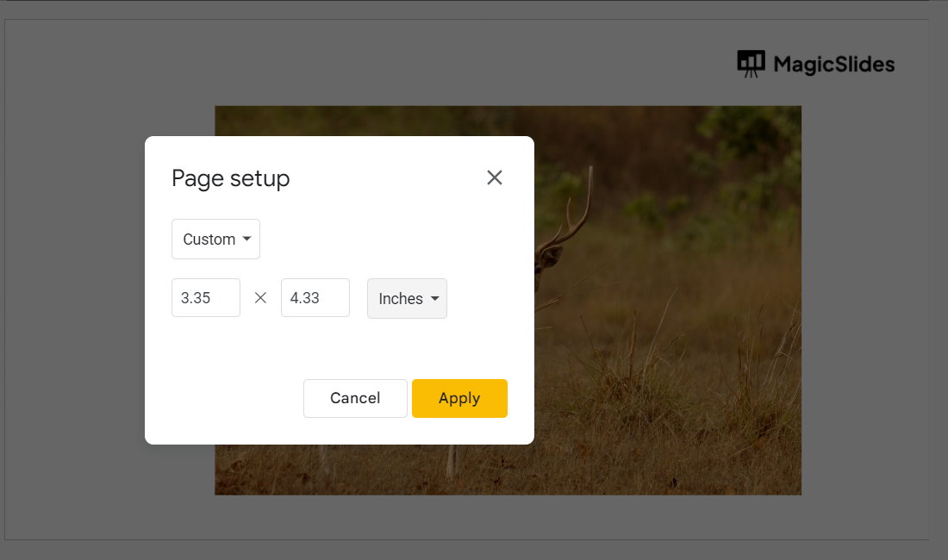Click the MagicSlides brand text
The image size is (948, 560).
(x=834, y=64)
